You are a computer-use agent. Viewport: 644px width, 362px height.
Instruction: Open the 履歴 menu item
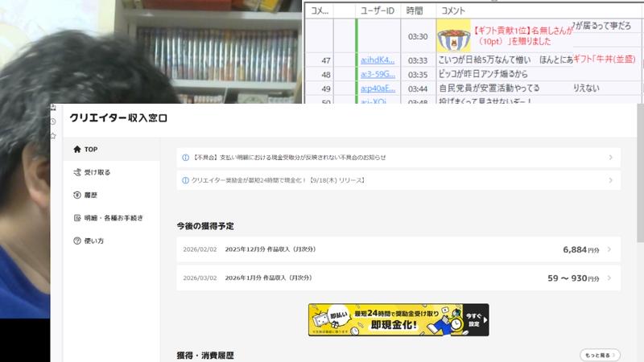111,195
